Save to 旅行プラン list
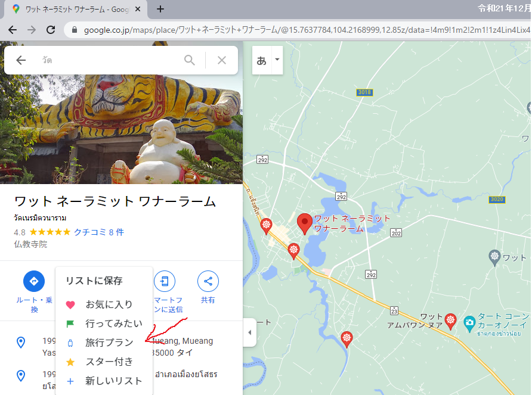532x395 pixels. click(104, 343)
